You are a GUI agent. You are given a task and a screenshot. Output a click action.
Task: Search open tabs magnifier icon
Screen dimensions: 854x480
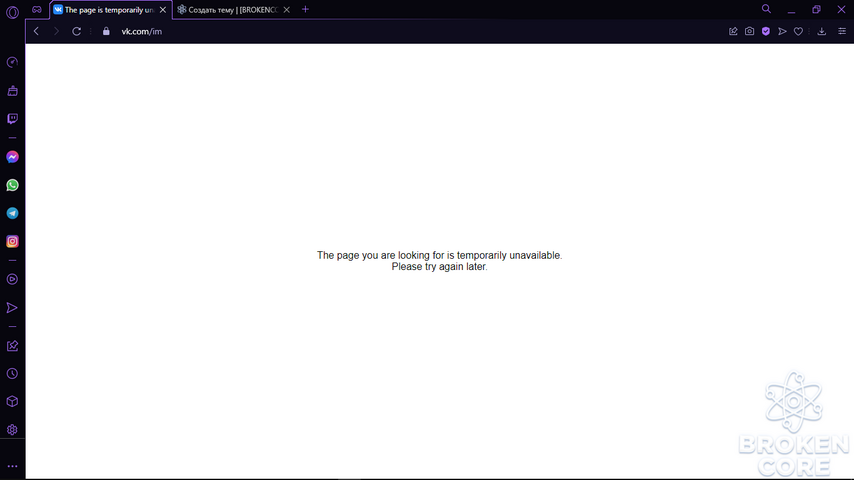pos(766,9)
